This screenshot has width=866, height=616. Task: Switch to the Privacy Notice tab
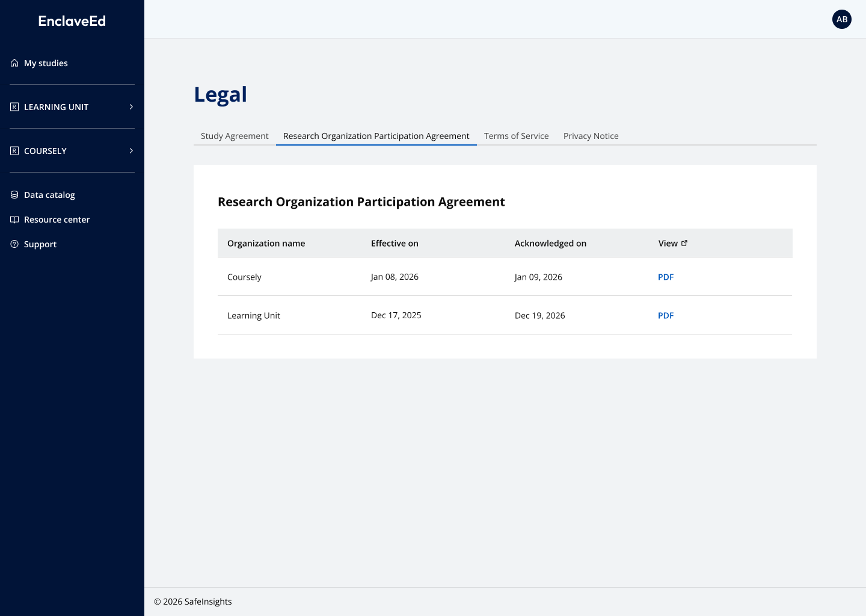coord(591,136)
